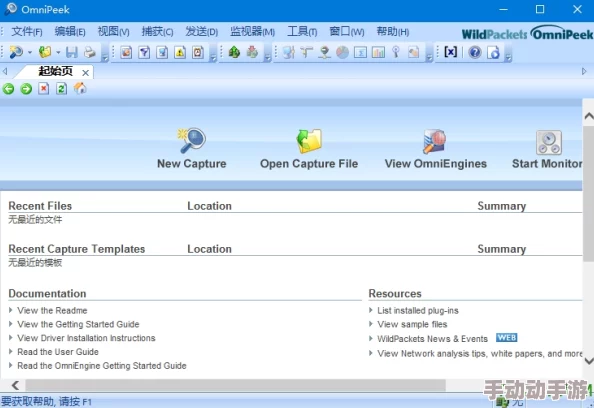Click the tab strip left scroll arrow

(5, 71)
